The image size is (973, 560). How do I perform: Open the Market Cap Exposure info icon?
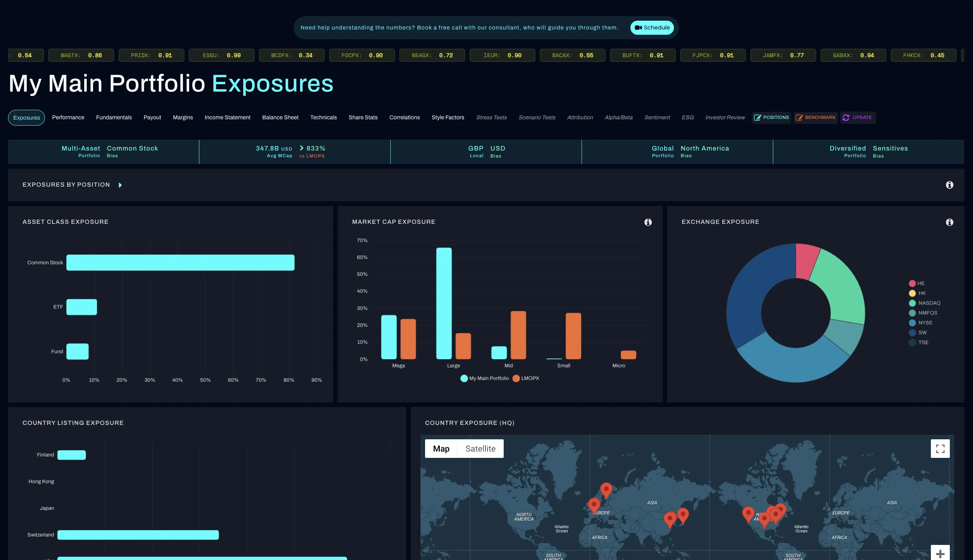pyautogui.click(x=648, y=222)
